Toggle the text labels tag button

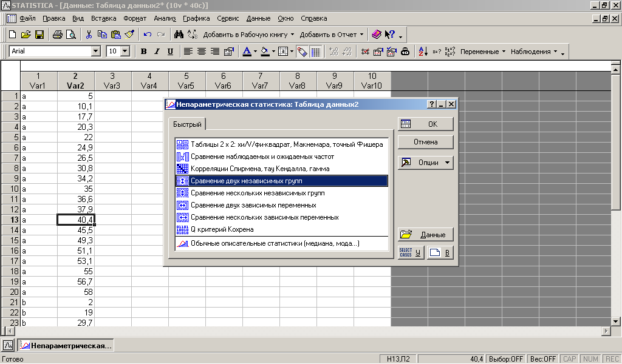tap(302, 52)
